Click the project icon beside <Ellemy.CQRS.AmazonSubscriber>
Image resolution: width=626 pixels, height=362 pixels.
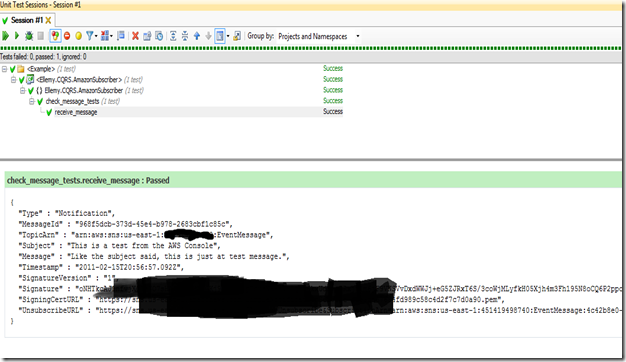click(30, 79)
